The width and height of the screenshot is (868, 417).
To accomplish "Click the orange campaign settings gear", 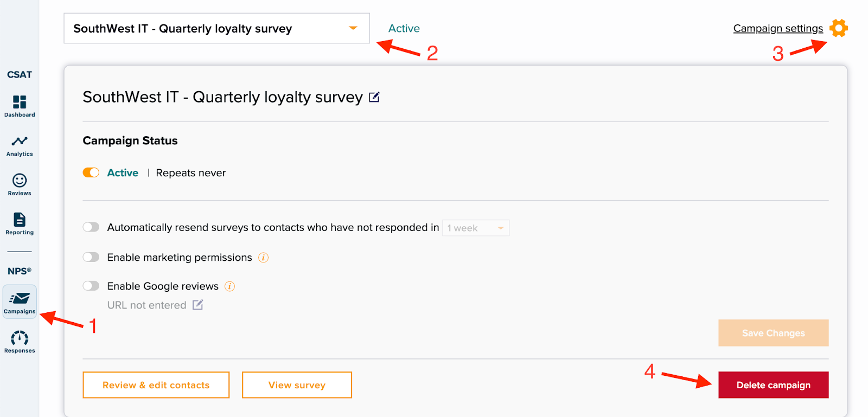I will [839, 28].
